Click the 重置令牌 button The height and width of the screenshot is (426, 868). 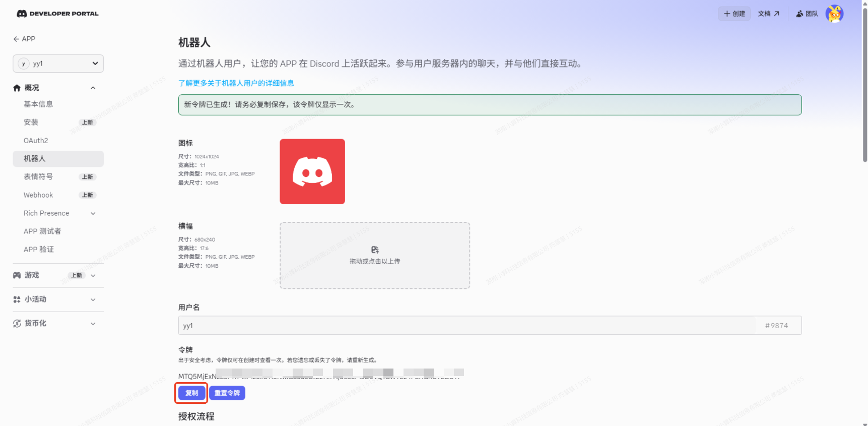[x=227, y=393]
